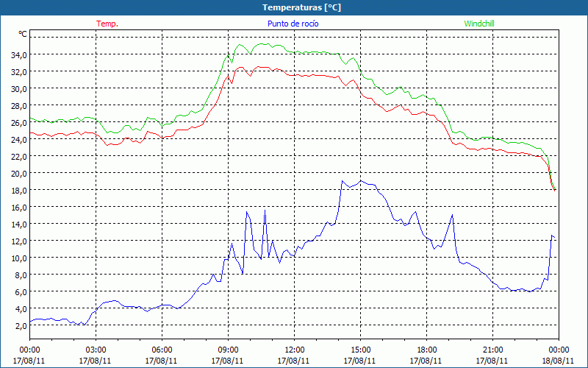The image size is (588, 368).
Task: Click the 28,0 y-axis value
Action: (19, 106)
